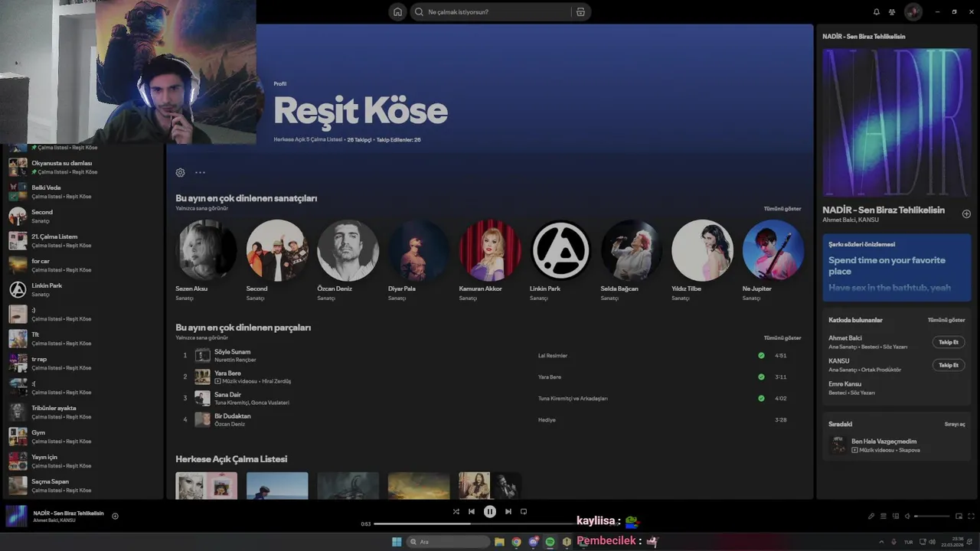Image resolution: width=980 pixels, height=551 pixels.
Task: Open Selda Bağcan artist picture
Action: pyautogui.click(x=631, y=250)
